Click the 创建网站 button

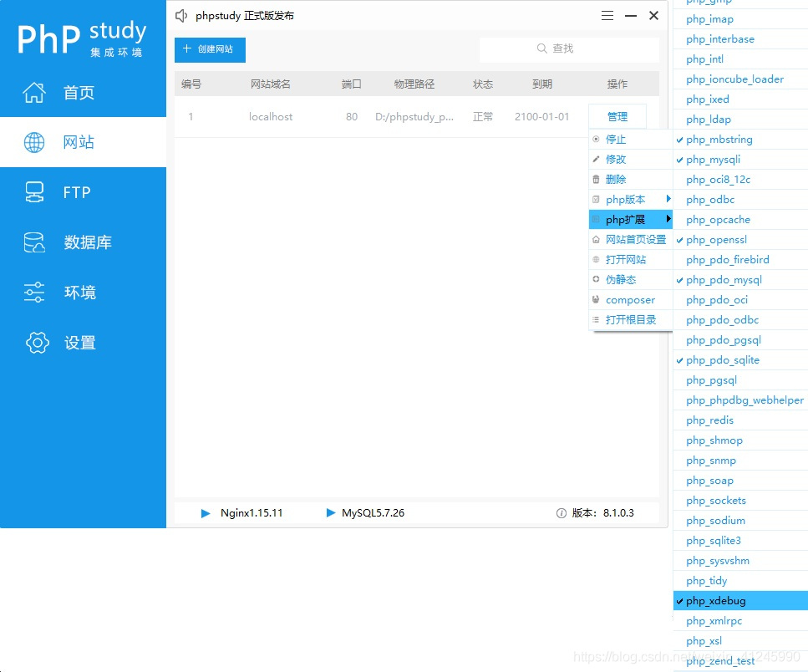210,50
